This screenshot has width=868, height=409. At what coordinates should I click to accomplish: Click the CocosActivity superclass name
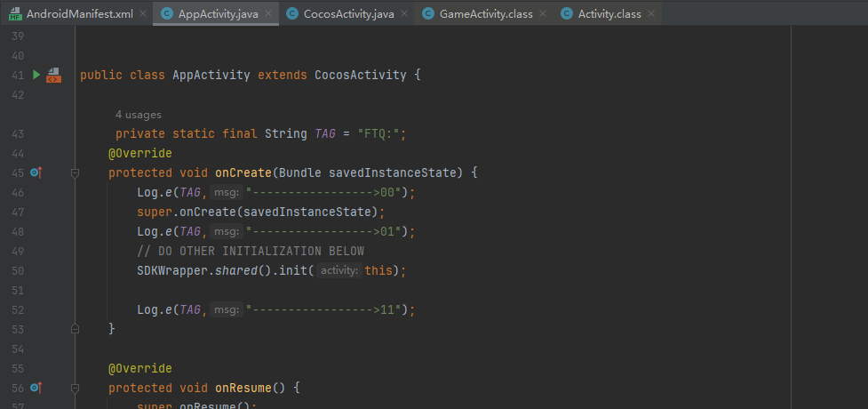[x=361, y=75]
